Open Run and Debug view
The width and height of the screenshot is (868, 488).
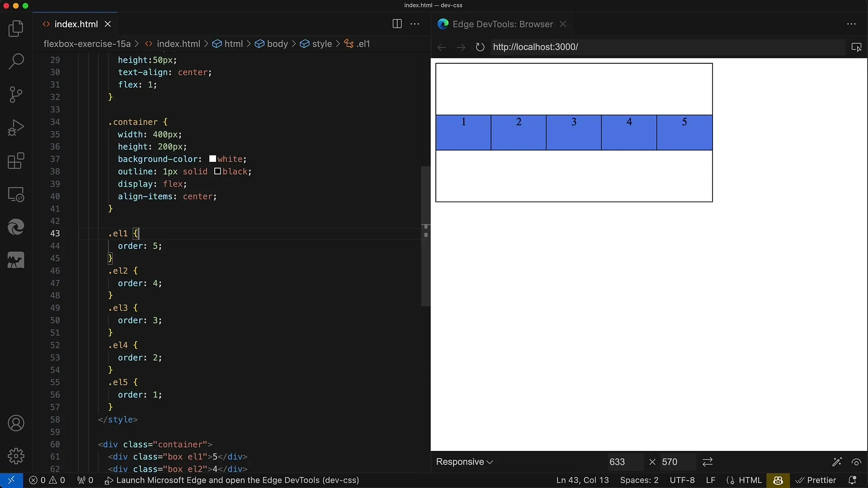point(16,128)
